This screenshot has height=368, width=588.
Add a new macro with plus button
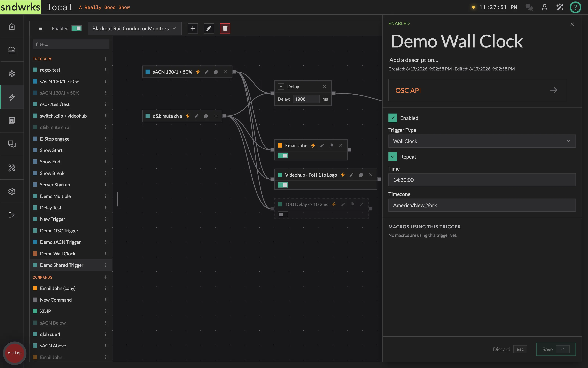pyautogui.click(x=193, y=29)
